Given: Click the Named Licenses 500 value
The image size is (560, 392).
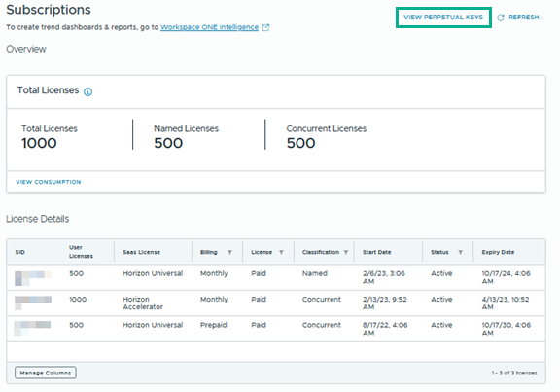Looking at the screenshot, I should point(168,143).
